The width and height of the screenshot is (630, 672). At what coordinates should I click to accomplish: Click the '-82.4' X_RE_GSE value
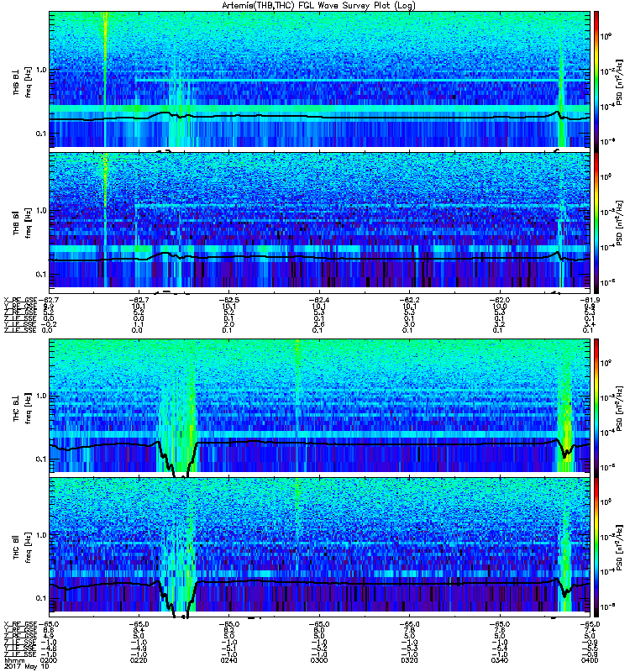click(x=319, y=300)
